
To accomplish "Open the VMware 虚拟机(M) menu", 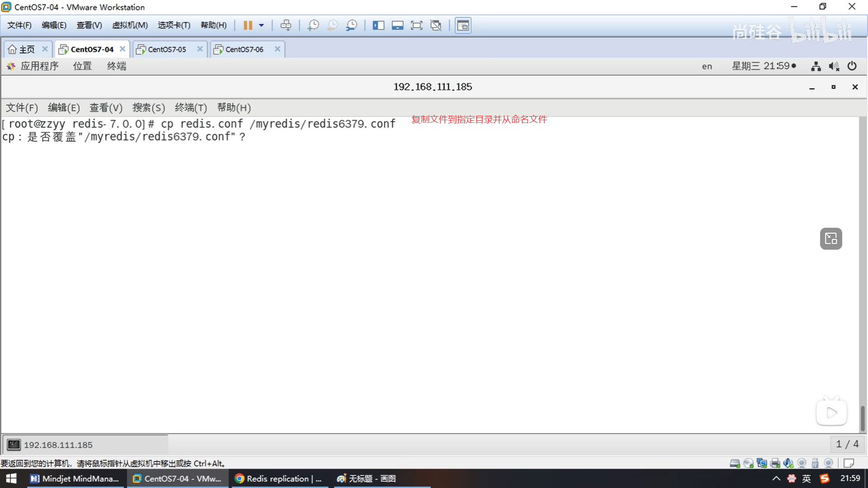I will pyautogui.click(x=130, y=25).
